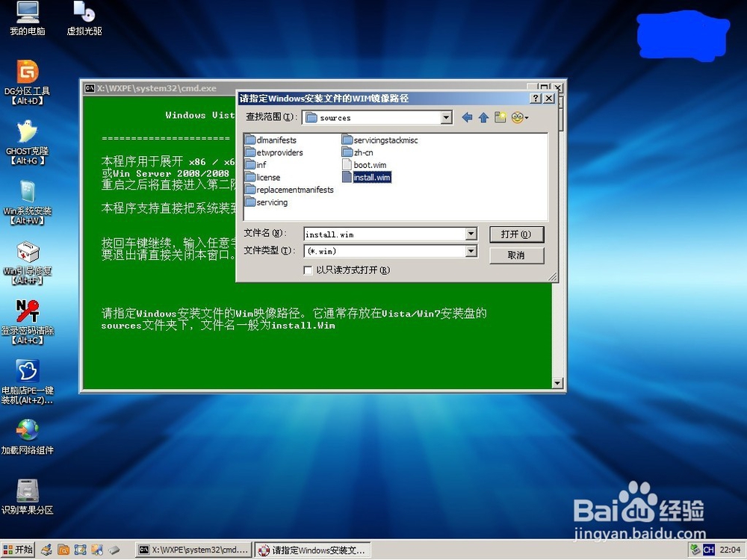Open the 我的电脑 desktop icon
Image resolution: width=747 pixels, height=560 pixels.
(27, 18)
